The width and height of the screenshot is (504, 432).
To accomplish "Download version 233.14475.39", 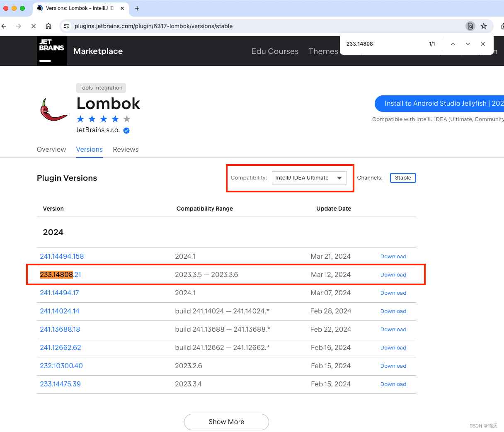I will coord(393,384).
